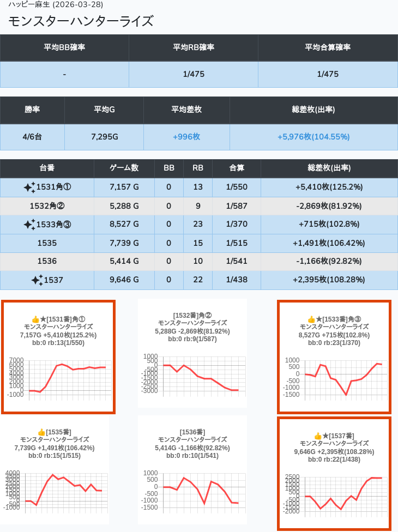Click thumbs-up icon on the 1531番 graph card
The image size is (398, 532).
click(x=35, y=319)
